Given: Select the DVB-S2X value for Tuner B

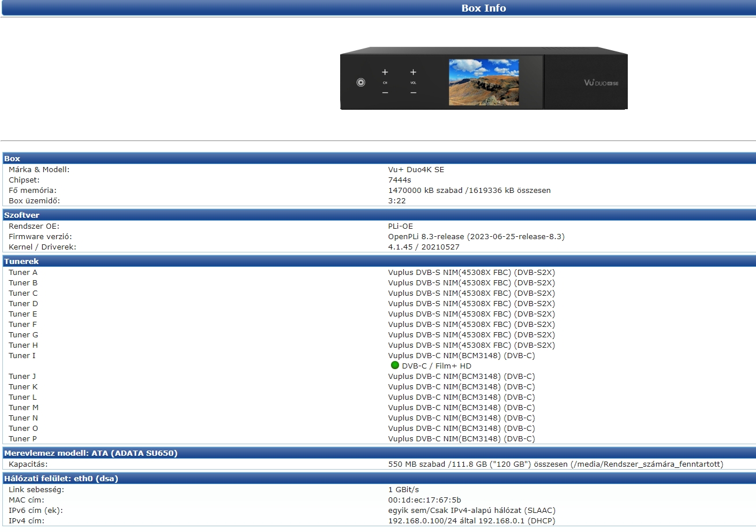Looking at the screenshot, I should pyautogui.click(x=471, y=283).
